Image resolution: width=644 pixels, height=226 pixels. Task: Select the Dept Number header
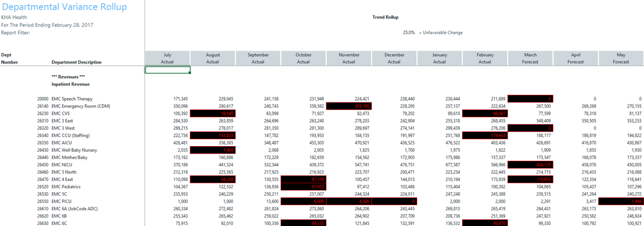tap(10, 59)
